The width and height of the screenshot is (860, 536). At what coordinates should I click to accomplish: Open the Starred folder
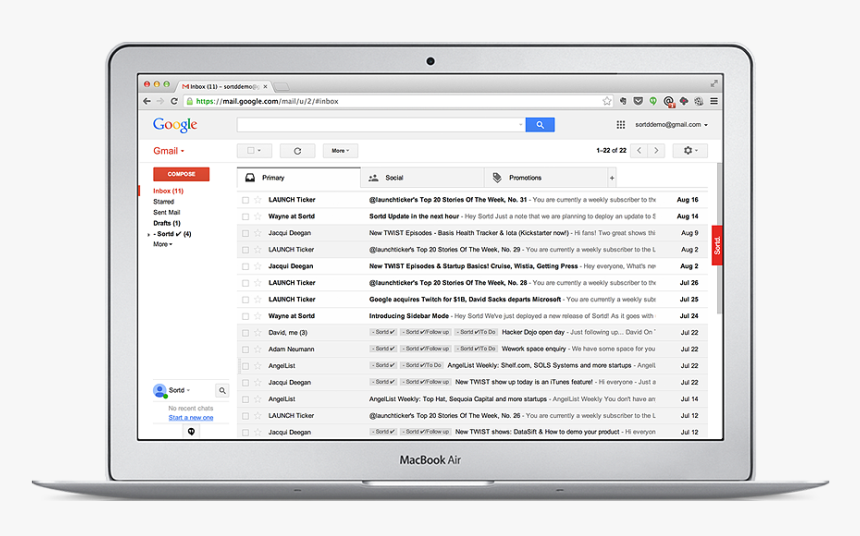(163, 201)
